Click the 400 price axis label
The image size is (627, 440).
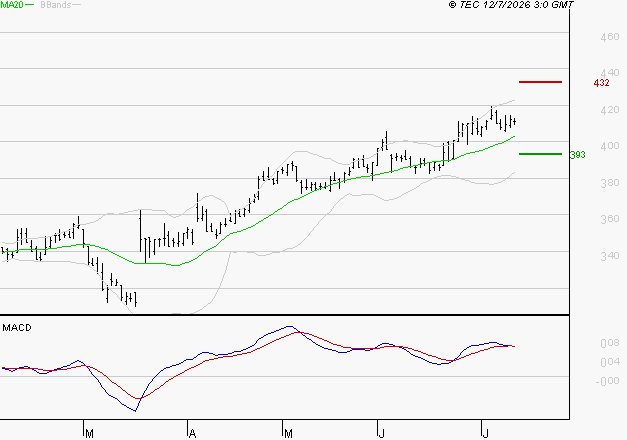(610, 146)
